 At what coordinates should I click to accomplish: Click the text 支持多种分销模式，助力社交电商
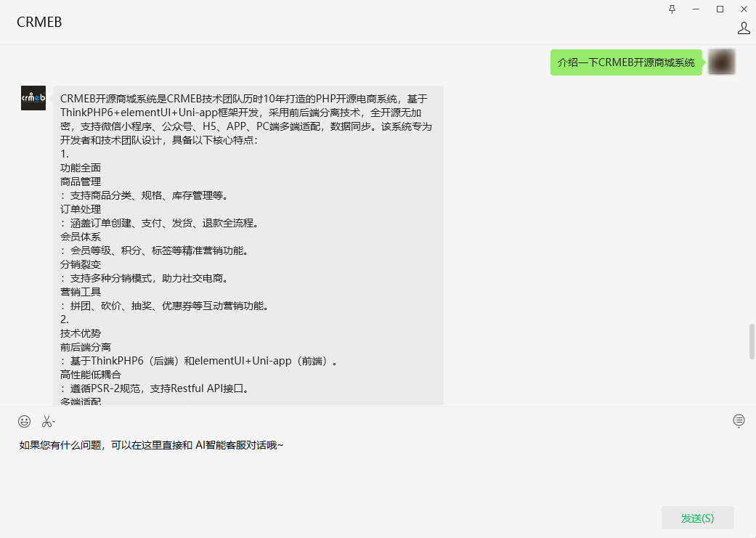[x=147, y=278]
